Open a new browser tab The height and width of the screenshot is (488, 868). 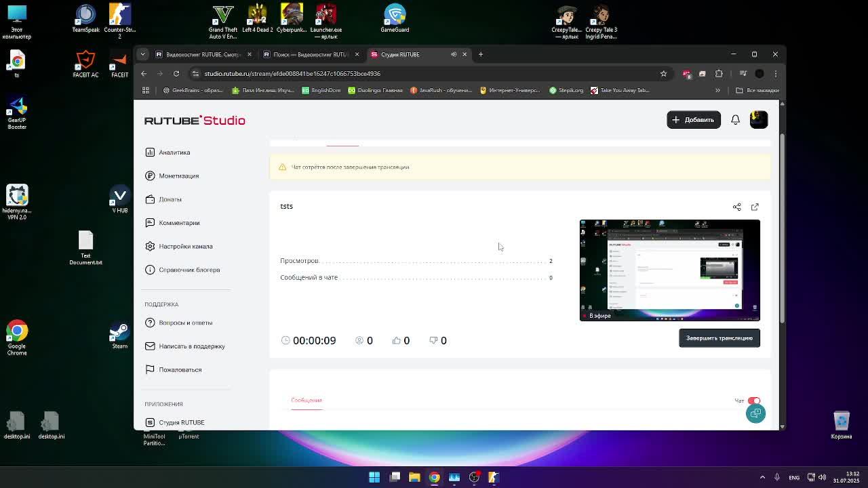481,54
